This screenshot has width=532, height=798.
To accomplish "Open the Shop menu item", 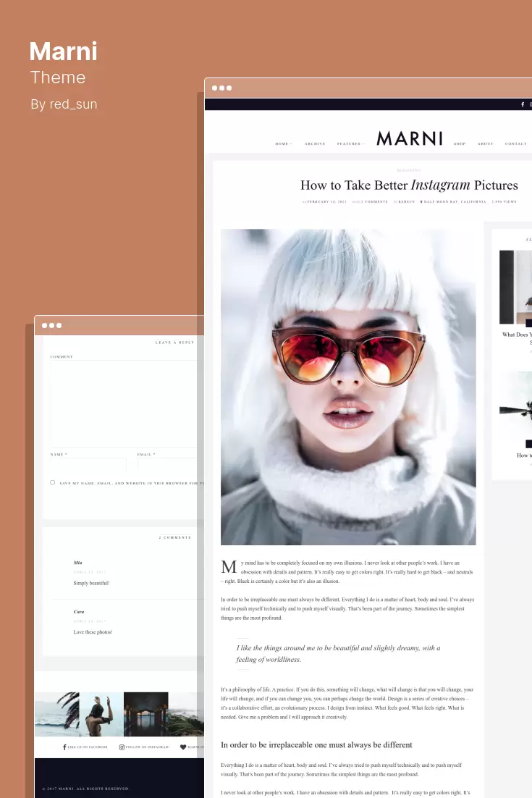I will (460, 144).
